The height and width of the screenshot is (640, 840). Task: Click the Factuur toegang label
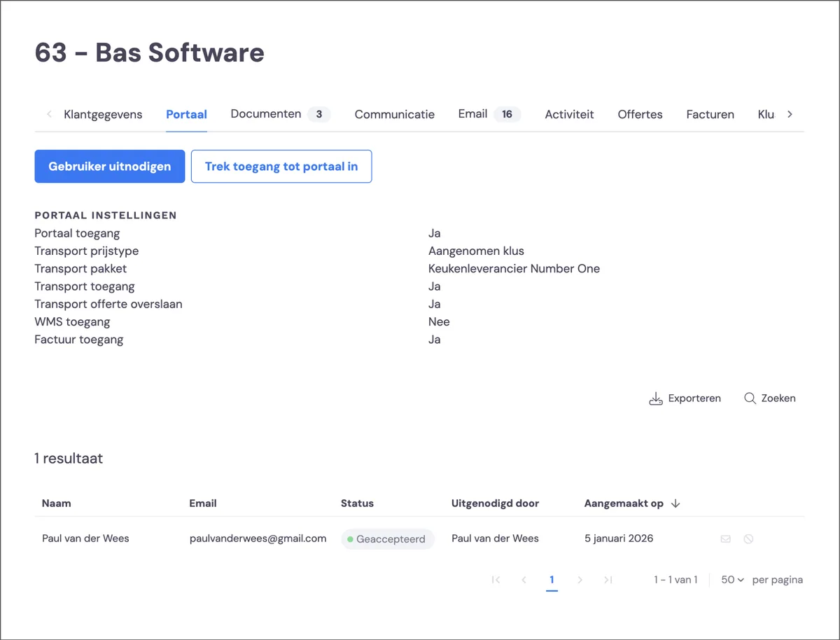click(78, 340)
